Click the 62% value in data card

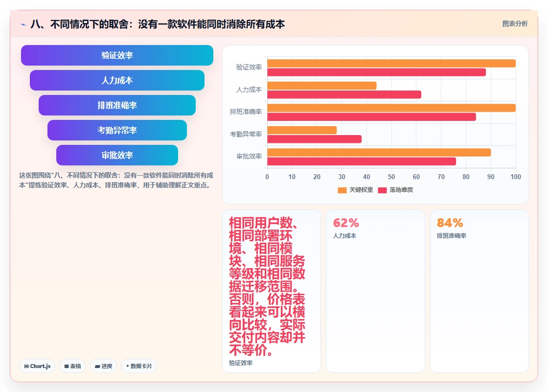(346, 223)
